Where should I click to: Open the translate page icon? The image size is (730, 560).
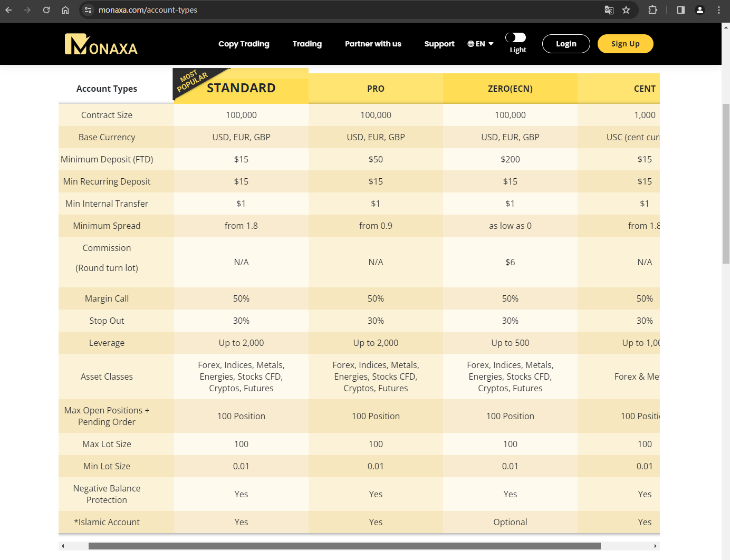point(609,10)
